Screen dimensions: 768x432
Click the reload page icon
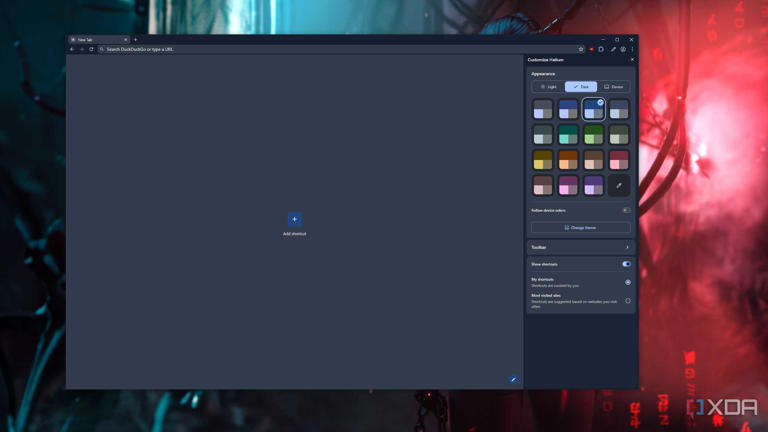[x=91, y=49]
